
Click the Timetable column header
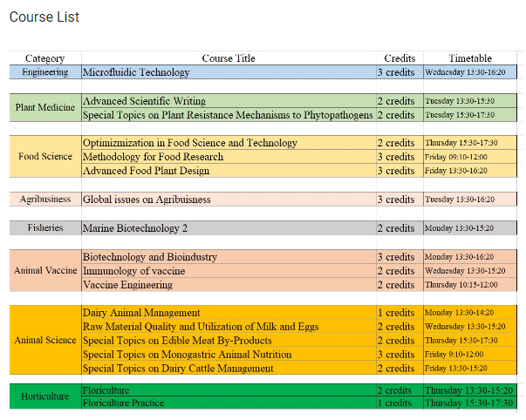pos(470,58)
